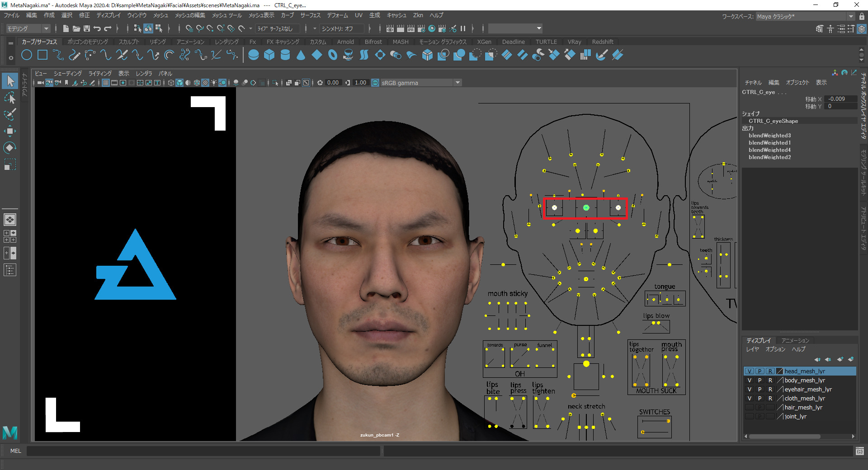Toggle playback P of eyehair_mesh_lyr
Screen dimensions: 868x470
pyautogui.click(x=759, y=389)
